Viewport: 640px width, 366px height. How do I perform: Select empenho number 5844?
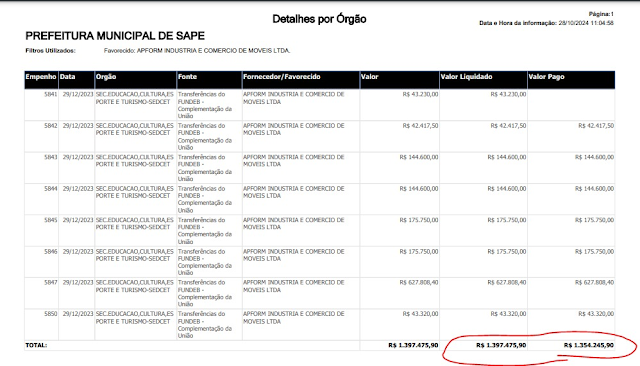(x=51, y=189)
